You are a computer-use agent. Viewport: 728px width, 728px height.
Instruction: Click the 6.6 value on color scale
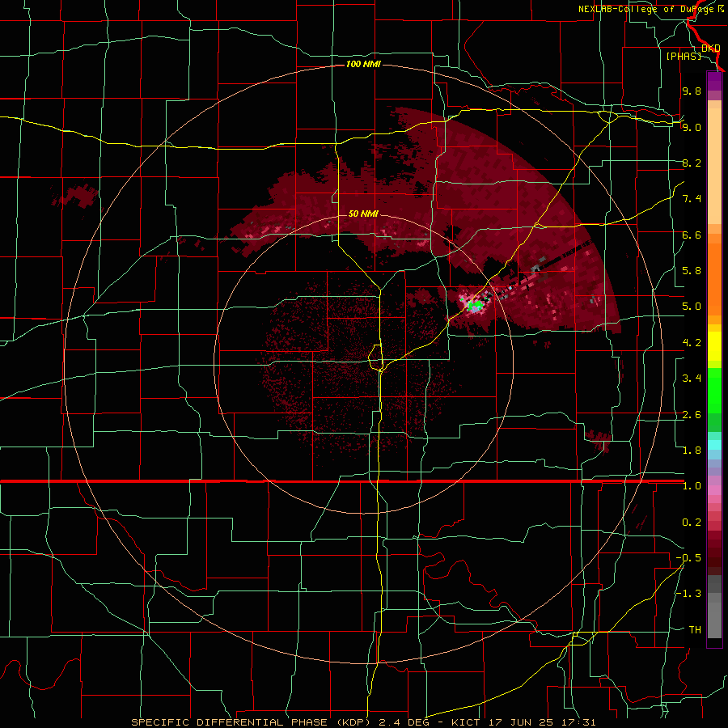[692, 235]
